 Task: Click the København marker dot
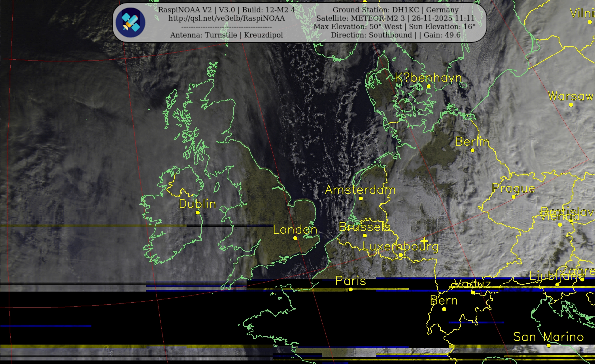[x=429, y=86]
